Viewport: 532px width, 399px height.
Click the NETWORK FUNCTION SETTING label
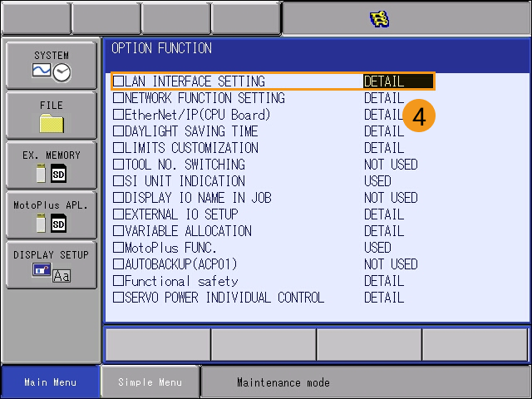pyautogui.click(x=205, y=98)
